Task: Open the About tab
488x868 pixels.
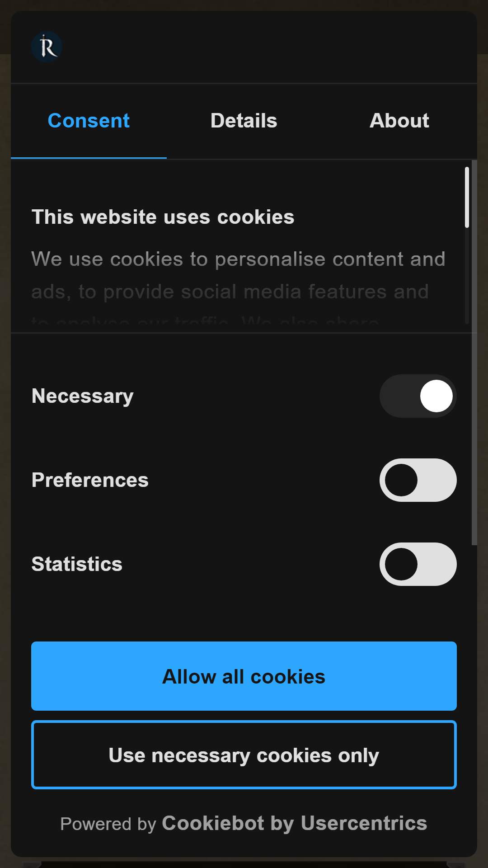Action: [399, 121]
